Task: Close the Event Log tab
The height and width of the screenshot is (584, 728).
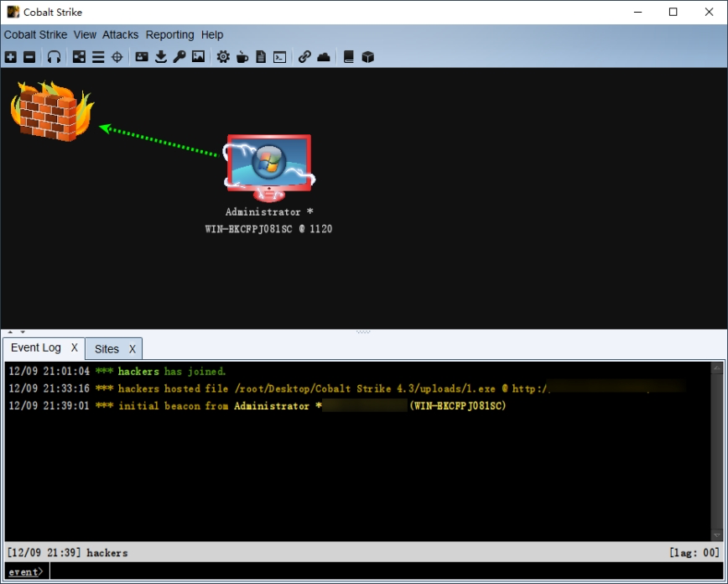Action: 74,347
